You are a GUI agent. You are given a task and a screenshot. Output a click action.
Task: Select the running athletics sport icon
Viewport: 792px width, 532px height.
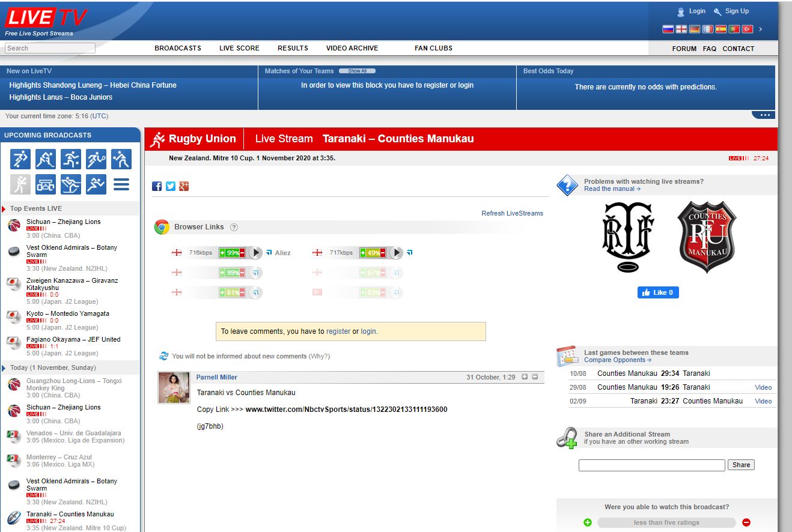[x=96, y=184]
